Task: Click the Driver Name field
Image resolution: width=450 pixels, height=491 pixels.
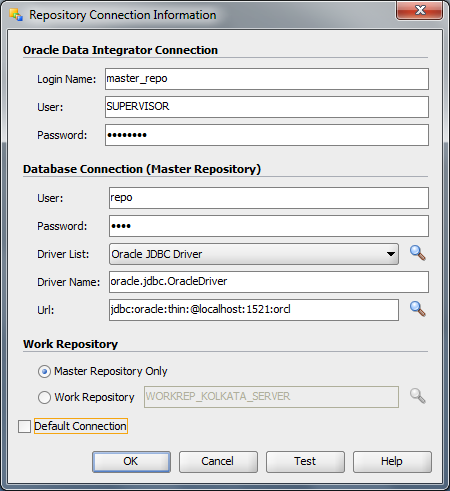Action: pyautogui.click(x=269, y=282)
